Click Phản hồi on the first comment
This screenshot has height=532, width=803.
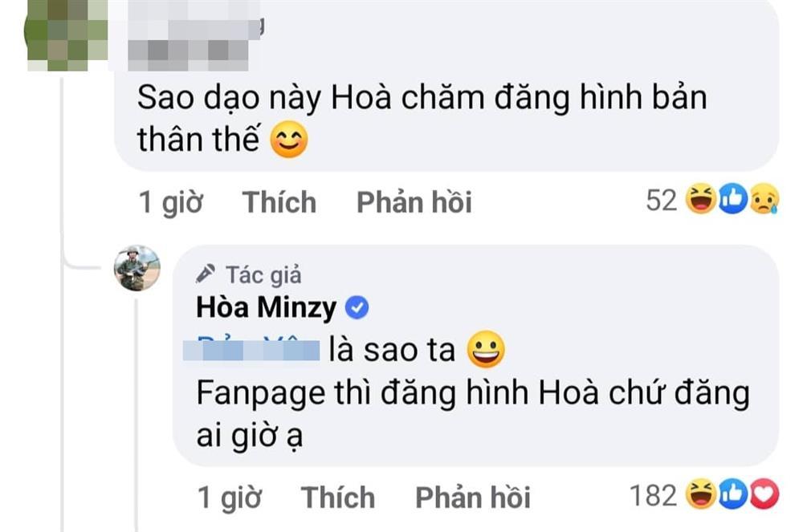click(416, 202)
